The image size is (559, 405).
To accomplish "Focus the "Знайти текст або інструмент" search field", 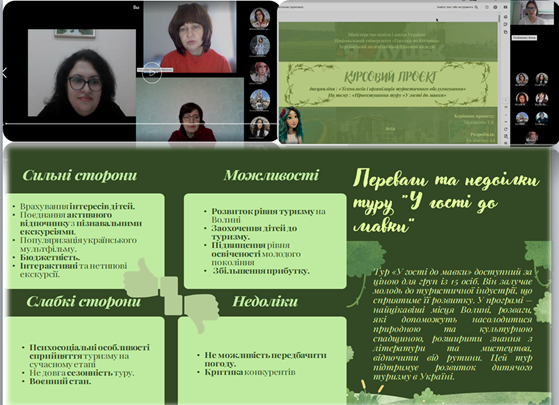I will coord(455,7).
